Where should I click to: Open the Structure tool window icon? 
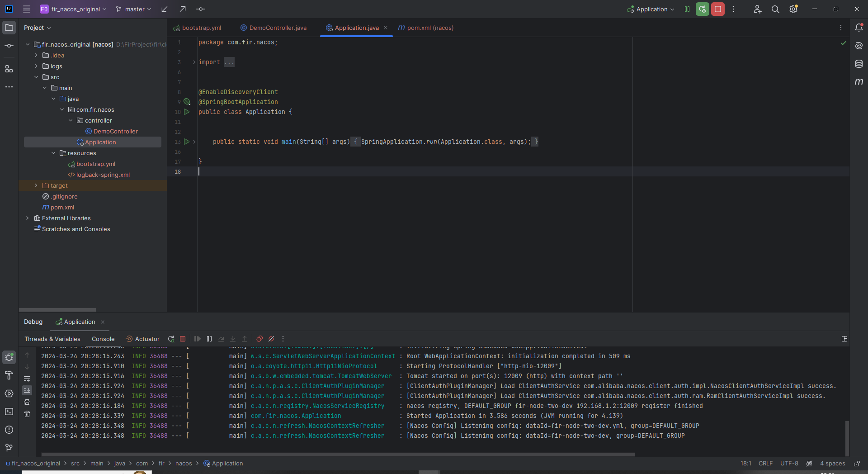click(x=9, y=69)
